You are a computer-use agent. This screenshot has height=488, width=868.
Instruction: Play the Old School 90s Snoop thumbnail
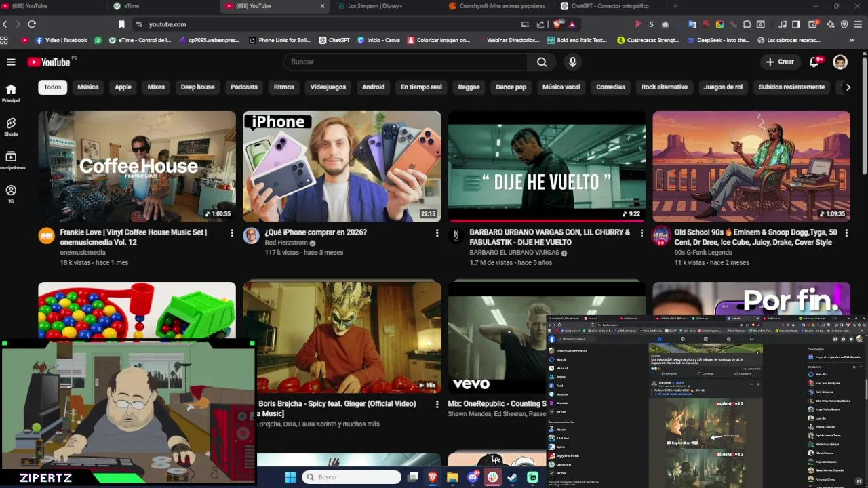751,167
